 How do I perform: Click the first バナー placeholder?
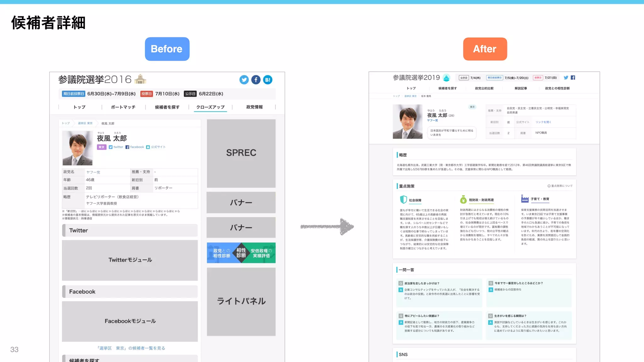(x=241, y=202)
